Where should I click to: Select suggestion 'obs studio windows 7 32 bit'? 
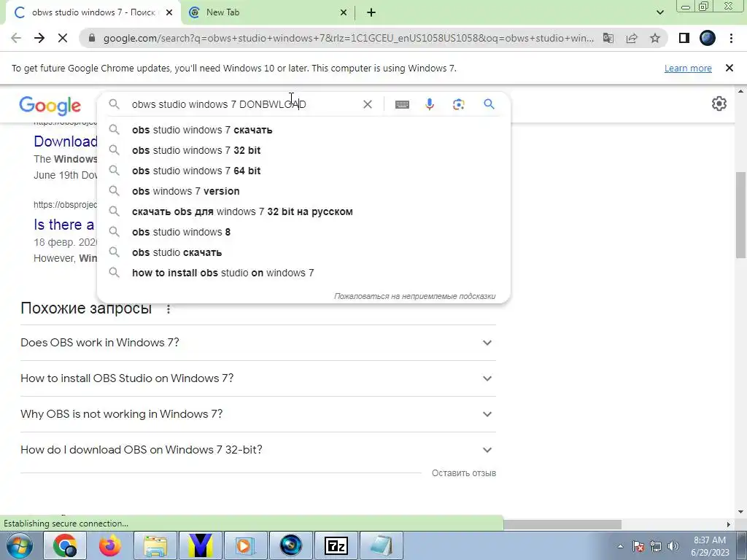303,150
